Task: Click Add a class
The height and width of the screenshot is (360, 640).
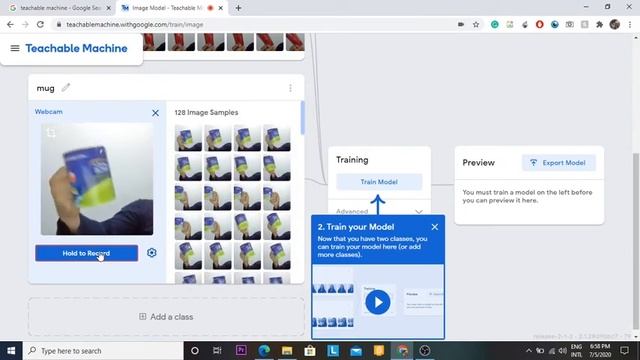Action: 166,317
